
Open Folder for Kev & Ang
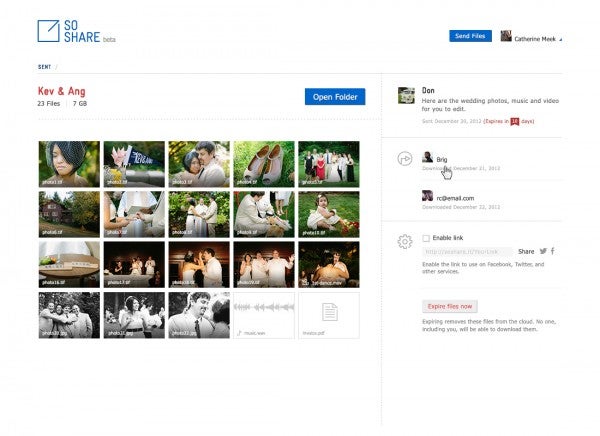point(334,96)
